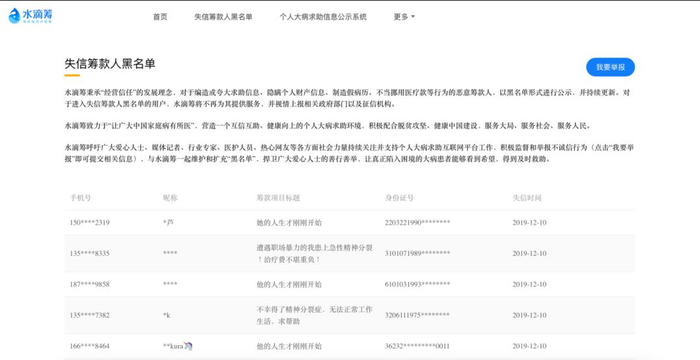The image size is (700, 360).
Task: Click phone number 150****2319
Action: (90, 222)
